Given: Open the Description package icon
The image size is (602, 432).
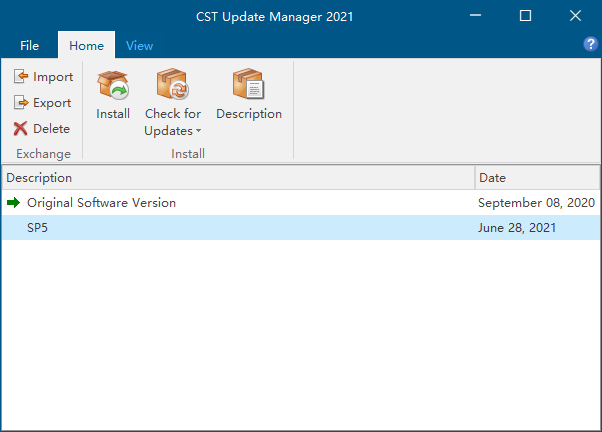Looking at the screenshot, I should (248, 83).
